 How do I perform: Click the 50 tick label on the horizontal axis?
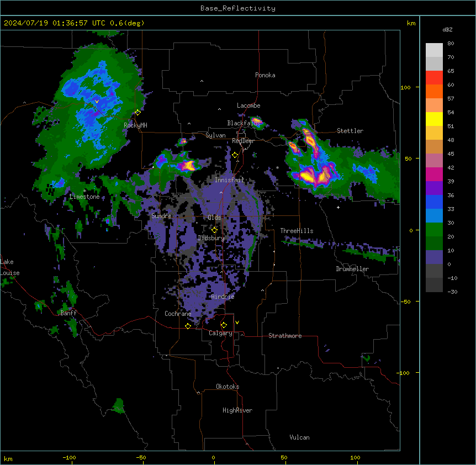tap(284, 457)
